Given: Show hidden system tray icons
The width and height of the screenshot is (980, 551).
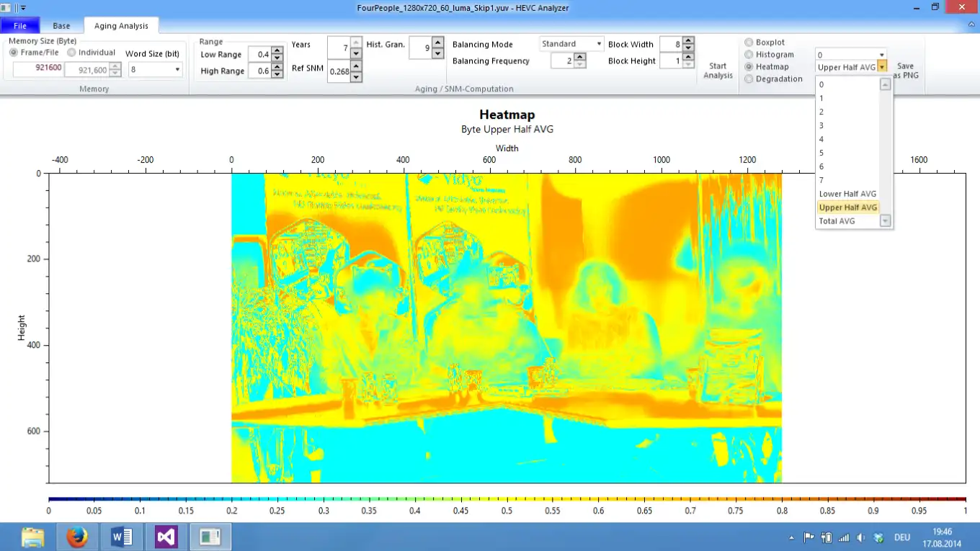Looking at the screenshot, I should (x=792, y=538).
